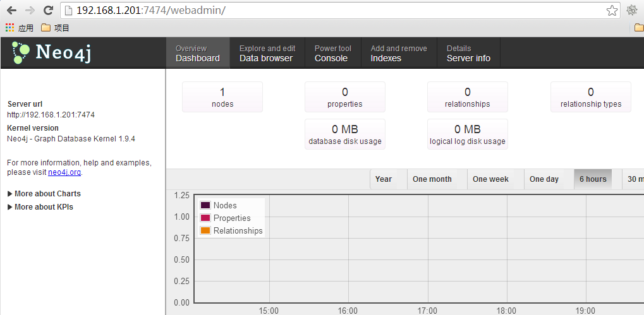Image resolution: width=644 pixels, height=315 pixels.
Task: Open the Server info details tab
Action: pyautogui.click(x=468, y=53)
